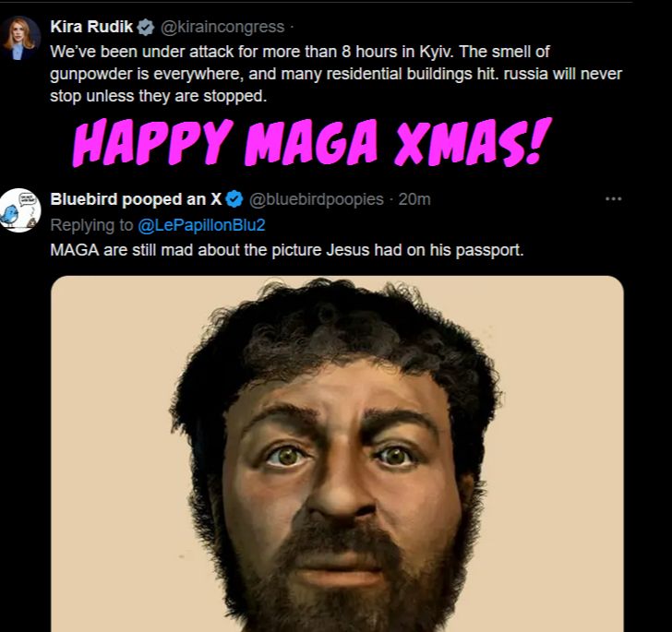672x632 pixels.
Task: Click the blue verified checkmark next to Bluebird
Action: pyautogui.click(x=234, y=199)
